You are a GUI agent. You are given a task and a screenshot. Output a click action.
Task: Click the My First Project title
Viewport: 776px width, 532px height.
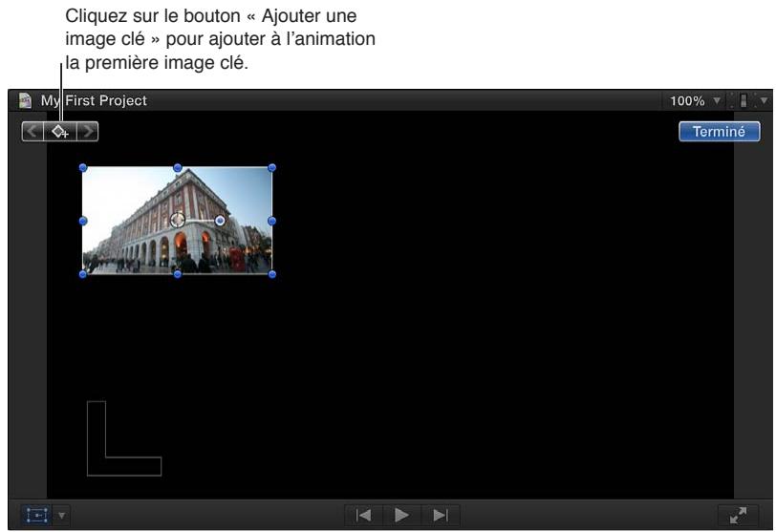point(94,101)
